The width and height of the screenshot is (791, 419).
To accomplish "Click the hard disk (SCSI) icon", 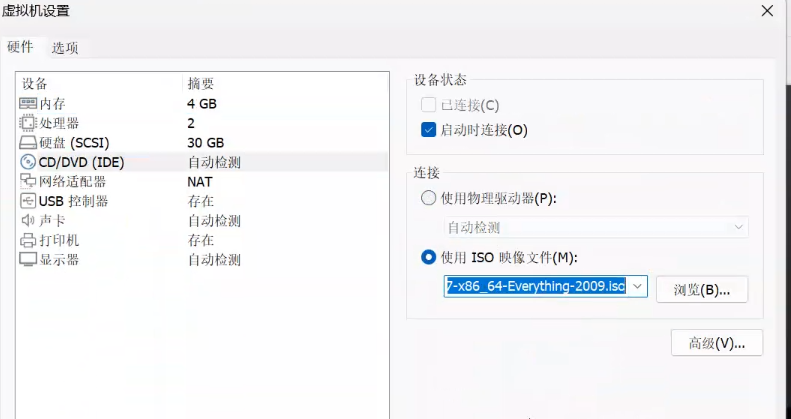I will click(28, 143).
